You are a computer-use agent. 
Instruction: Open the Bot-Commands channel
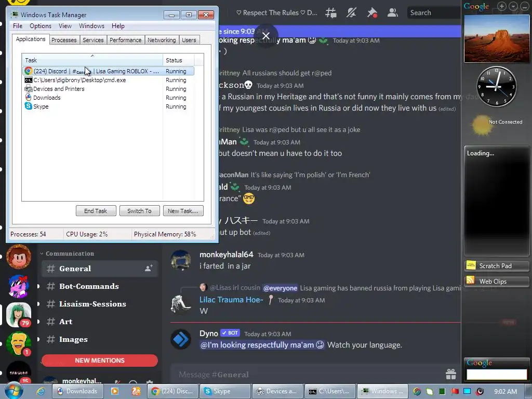click(100, 286)
